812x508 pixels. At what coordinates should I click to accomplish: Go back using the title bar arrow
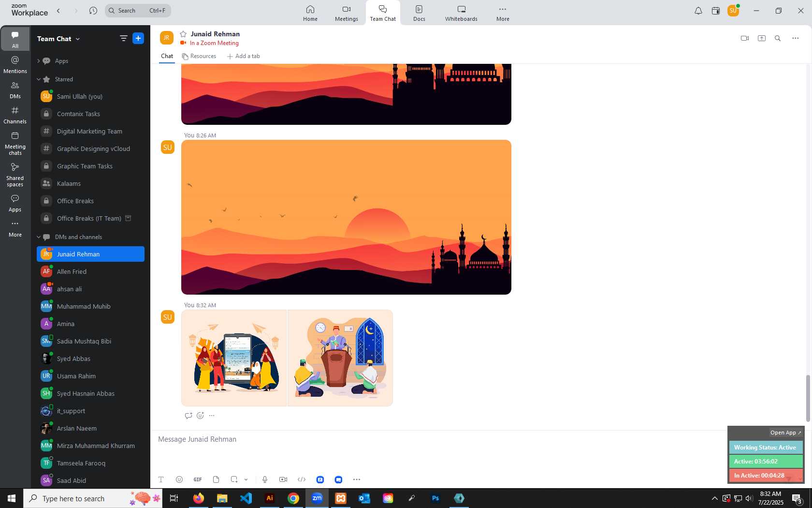[x=58, y=11]
